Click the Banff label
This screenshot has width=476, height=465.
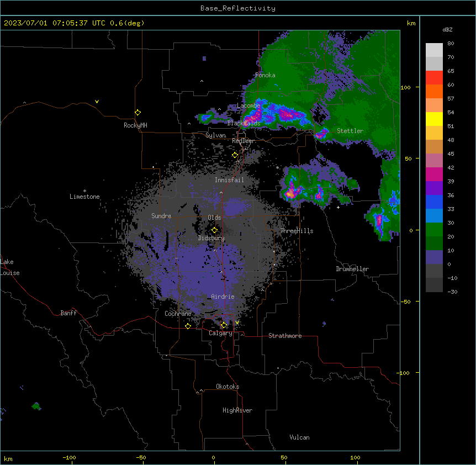(68, 313)
